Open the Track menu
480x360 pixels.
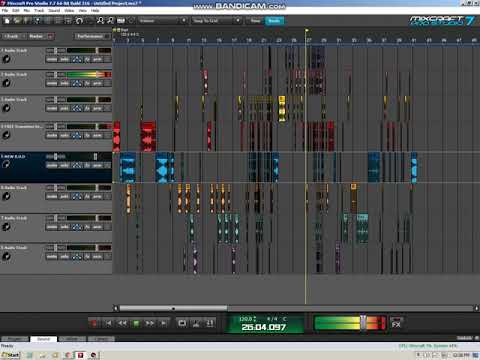[x=39, y=11]
